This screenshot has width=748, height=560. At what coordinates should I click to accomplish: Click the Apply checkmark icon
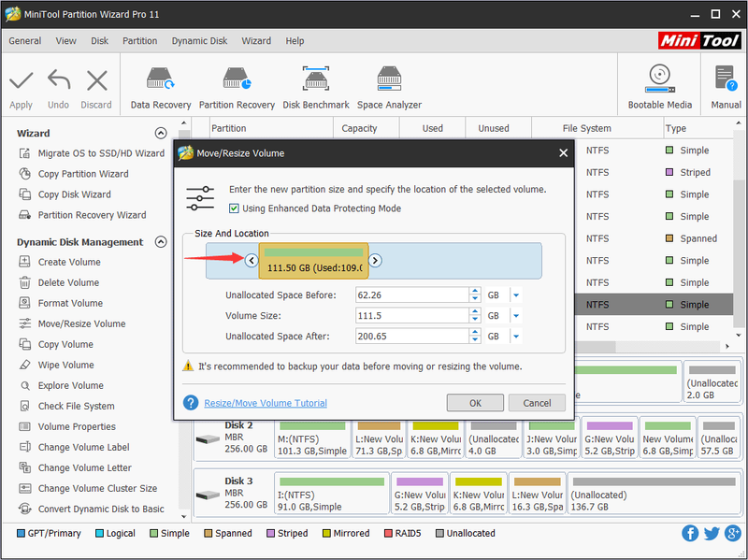click(x=21, y=80)
